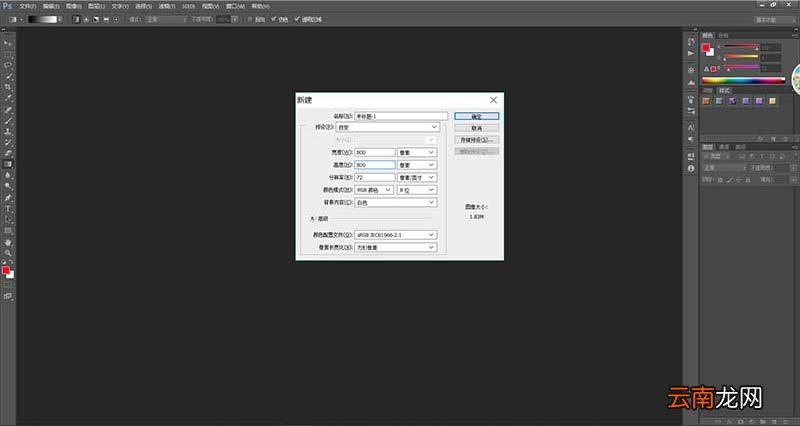Choose the diamond gradient style icon
This screenshot has height=426, width=800.
pyautogui.click(x=116, y=19)
